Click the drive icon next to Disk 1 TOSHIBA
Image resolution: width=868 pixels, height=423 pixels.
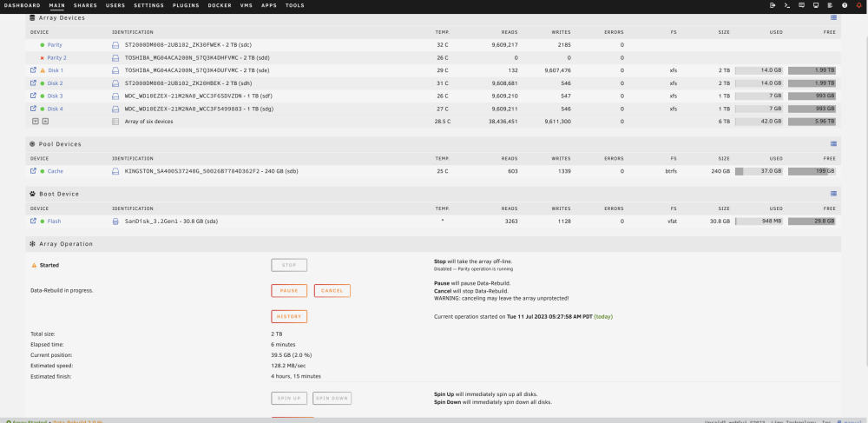click(x=115, y=70)
